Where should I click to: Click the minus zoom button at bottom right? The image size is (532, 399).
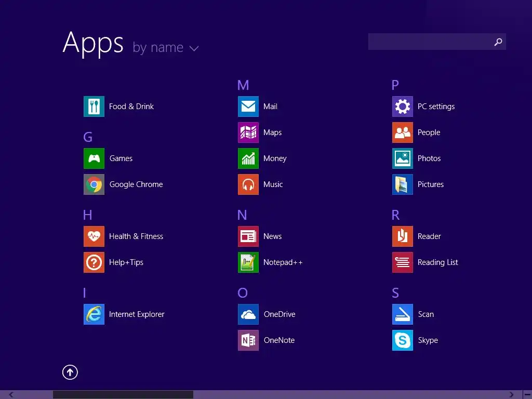pos(528,395)
